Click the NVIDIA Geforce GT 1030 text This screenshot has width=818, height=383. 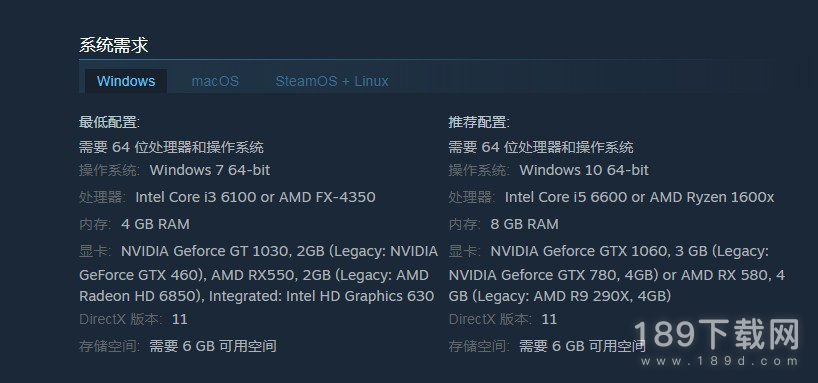click(x=205, y=252)
